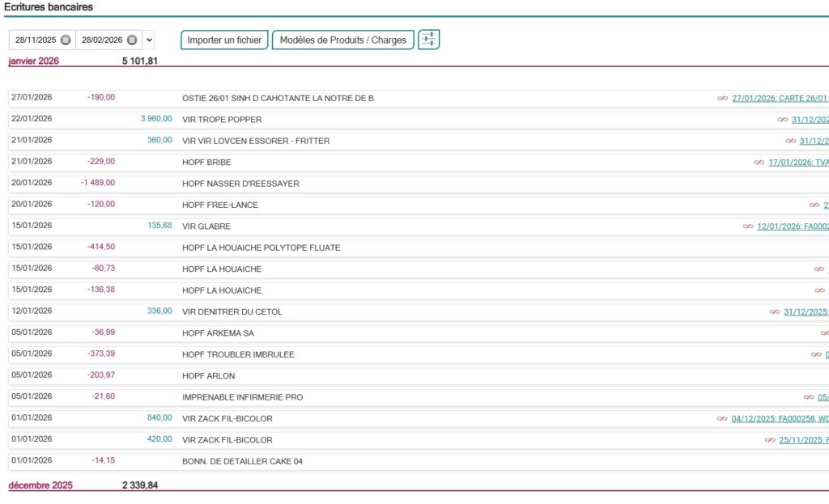Click the Importer un fichier button
The width and height of the screenshot is (829, 504).
coord(224,40)
